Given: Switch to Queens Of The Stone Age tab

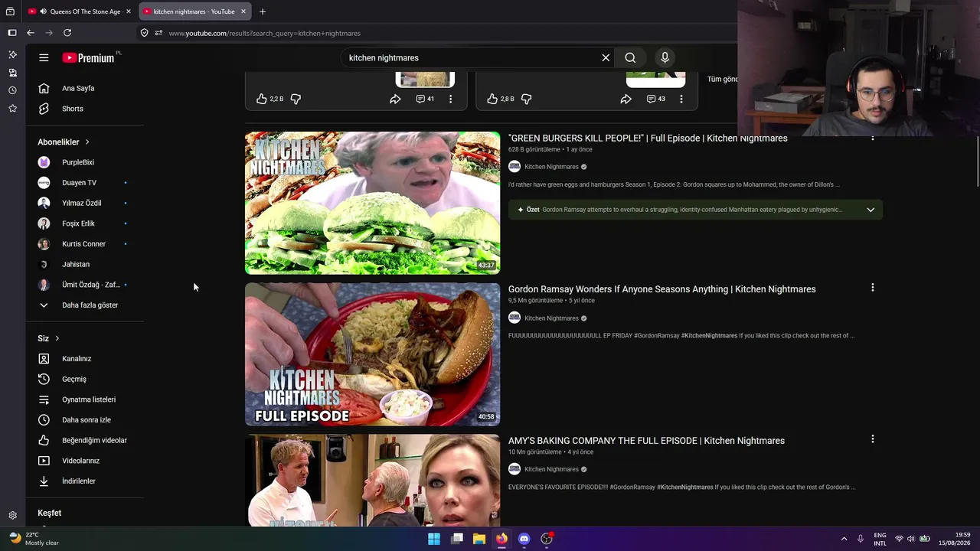Looking at the screenshot, I should click(x=80, y=11).
